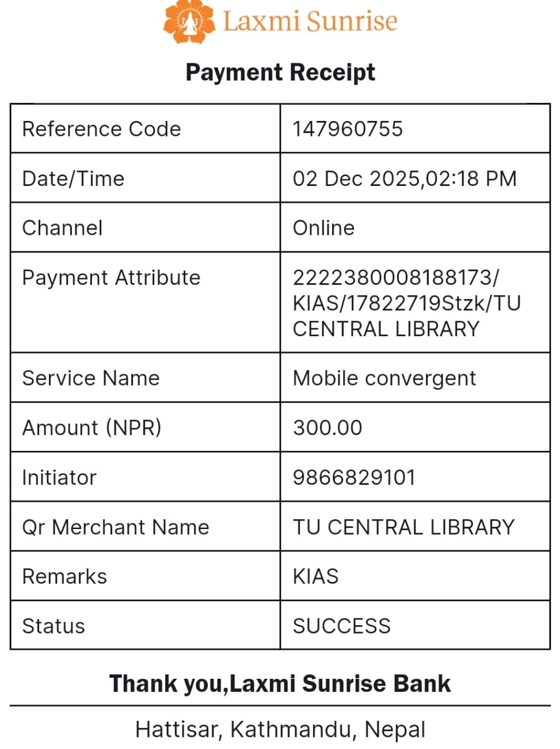Select initiator number 9866829101

[354, 477]
